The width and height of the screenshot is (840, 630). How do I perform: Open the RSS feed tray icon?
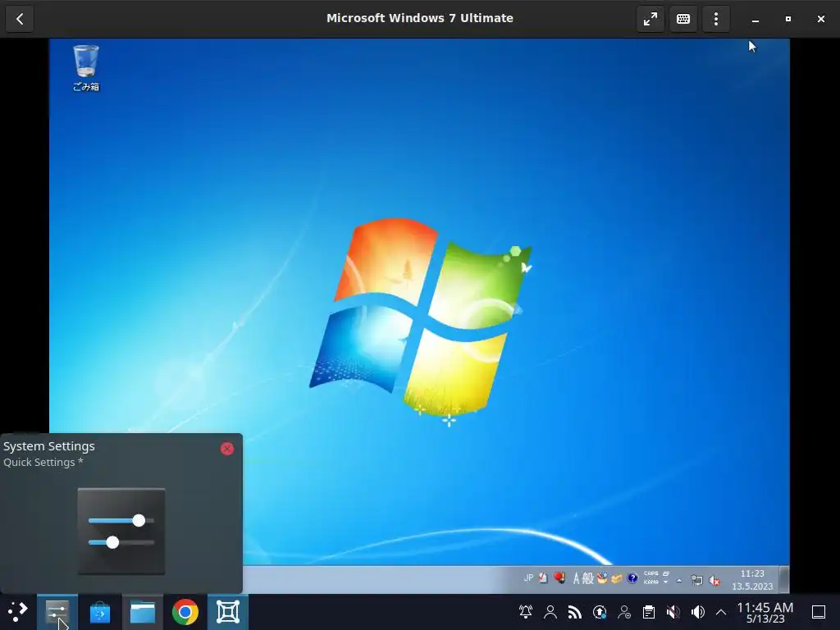point(575,612)
